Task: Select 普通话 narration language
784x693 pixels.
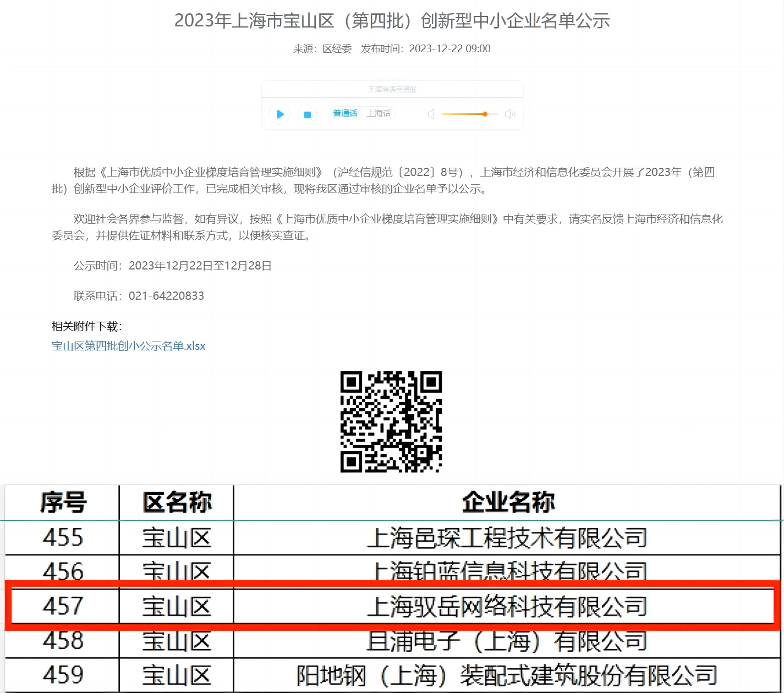Action: click(346, 113)
